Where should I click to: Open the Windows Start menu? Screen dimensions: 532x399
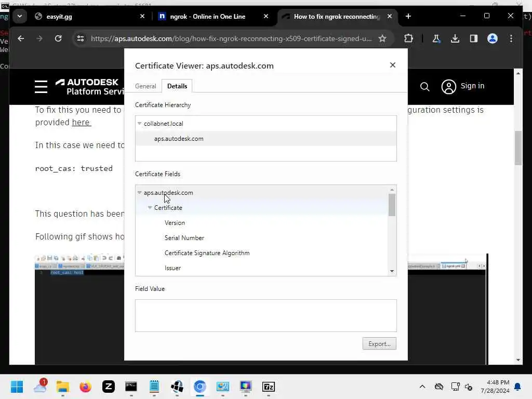(17, 387)
